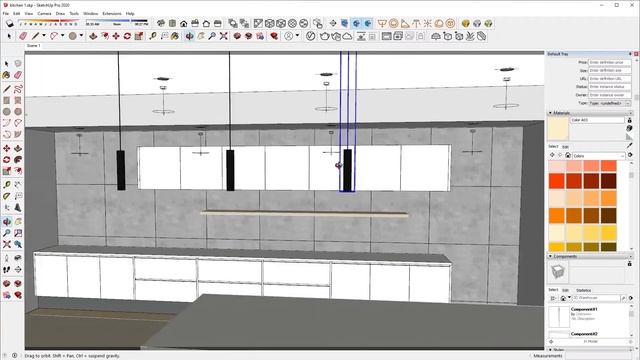
Task: Open the File menu
Action: [x=6, y=13]
